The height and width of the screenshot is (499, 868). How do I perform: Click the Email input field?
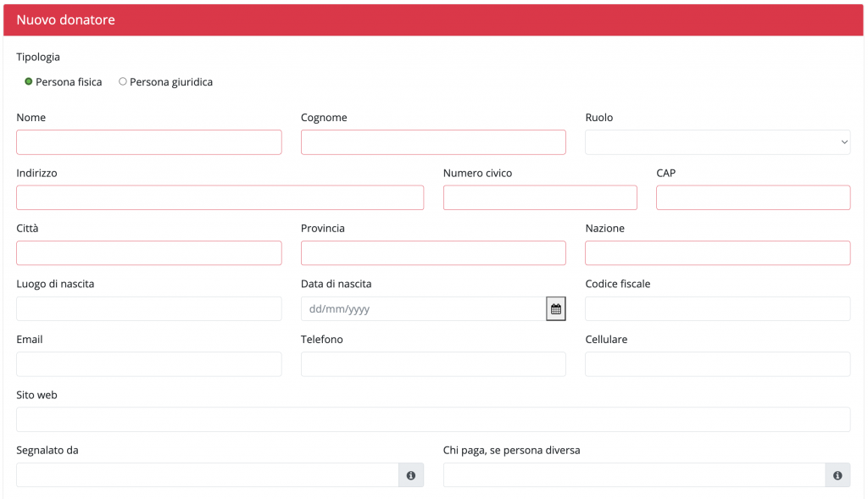[149, 364]
